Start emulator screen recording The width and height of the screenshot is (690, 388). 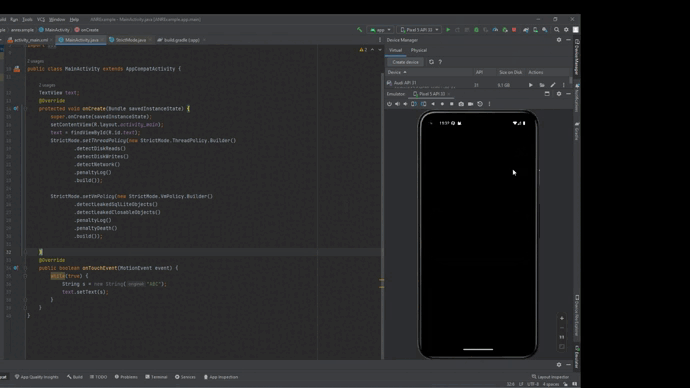[470, 104]
